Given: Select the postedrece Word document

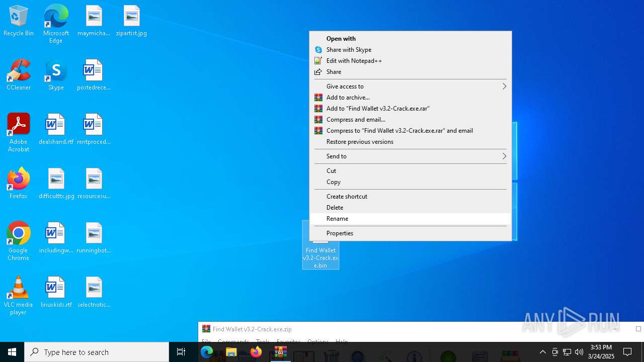Looking at the screenshot, I should pyautogui.click(x=94, y=75).
